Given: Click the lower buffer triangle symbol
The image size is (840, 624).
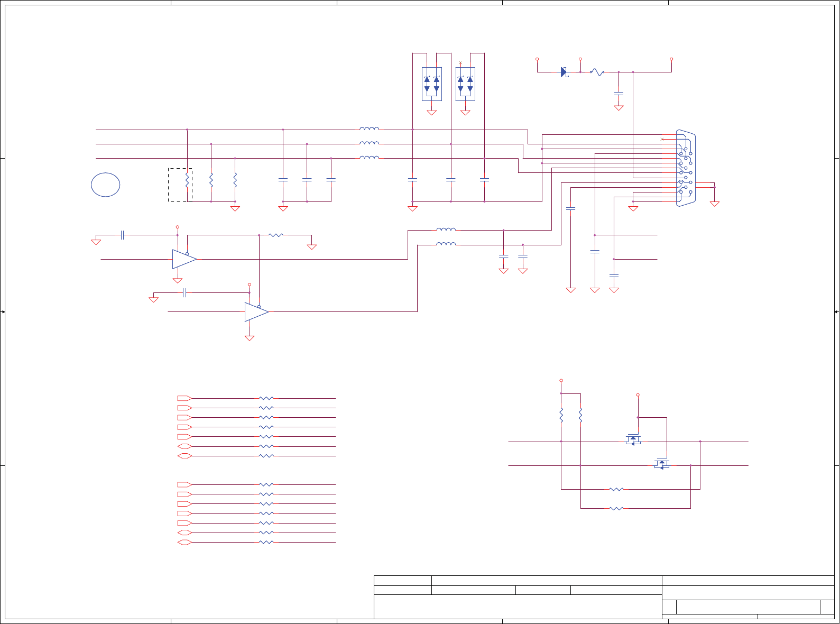Looking at the screenshot, I should (256, 312).
